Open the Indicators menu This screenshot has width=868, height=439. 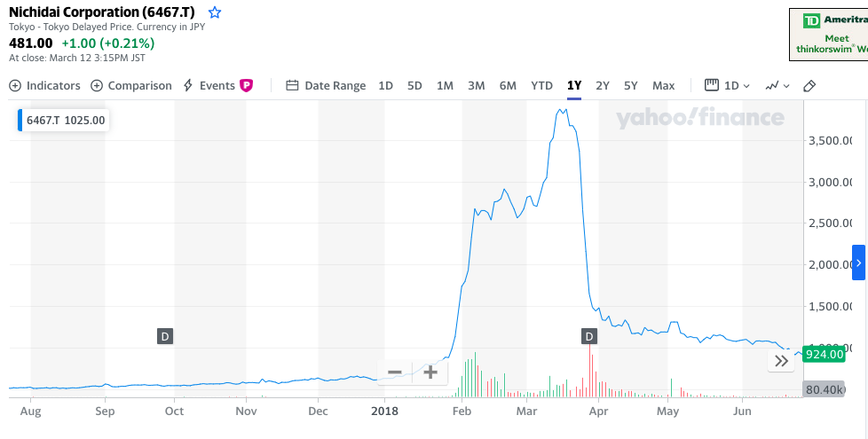tap(45, 86)
